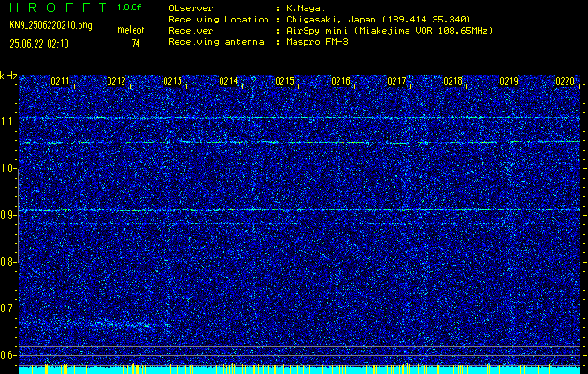Click the kHz axis unit label

tap(8, 76)
